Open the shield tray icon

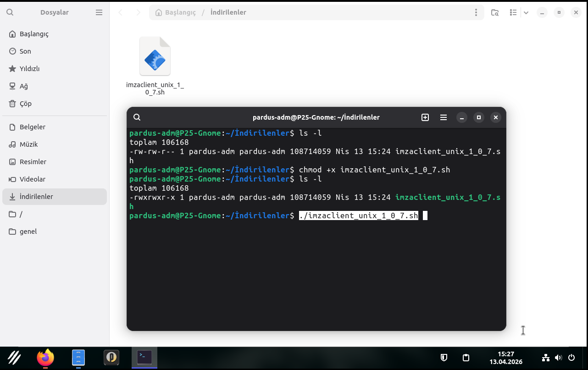coord(444,358)
